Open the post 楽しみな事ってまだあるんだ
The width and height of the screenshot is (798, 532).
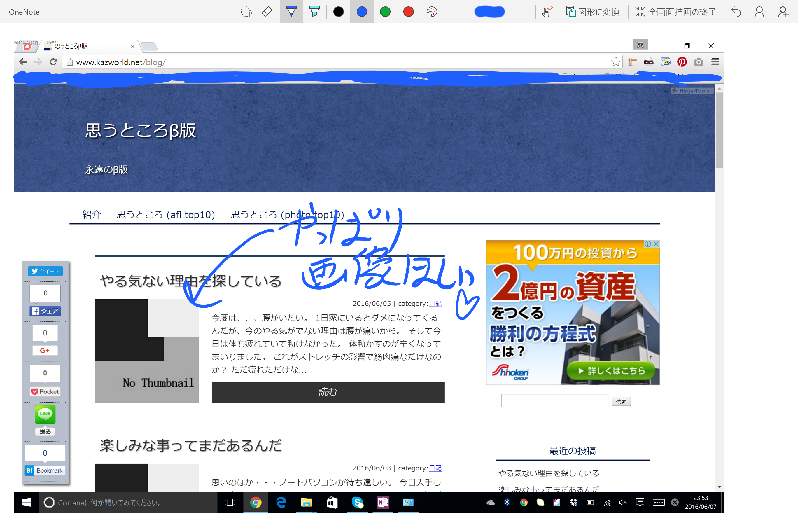point(191,445)
